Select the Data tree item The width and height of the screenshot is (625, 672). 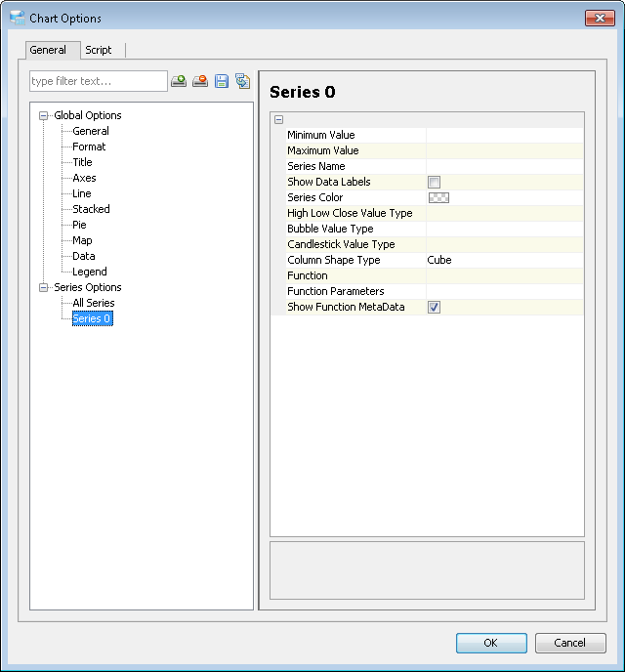tap(84, 256)
